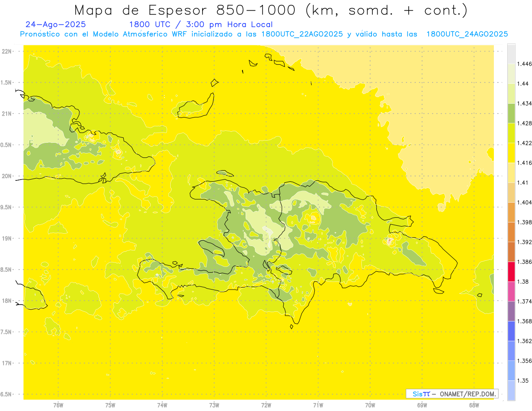This screenshot has height=411, width=532.
Task: Click the latitude label '18N'
Action: click(7, 301)
